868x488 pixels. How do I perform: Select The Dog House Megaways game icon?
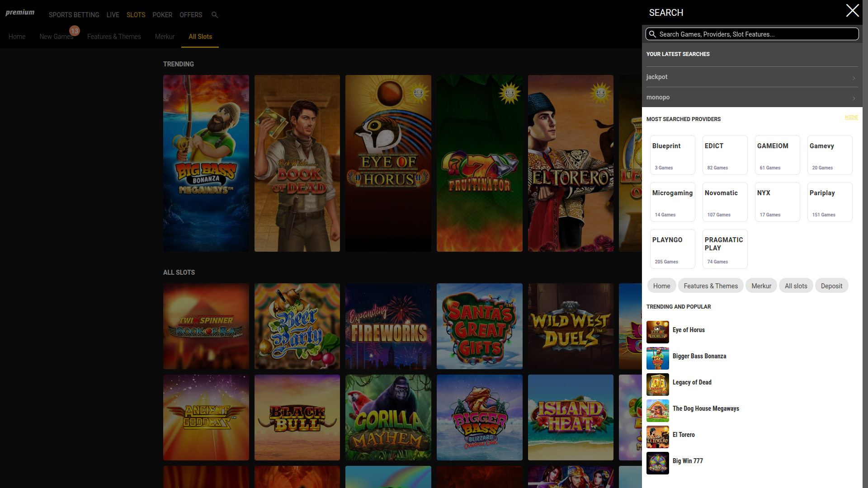[658, 411]
